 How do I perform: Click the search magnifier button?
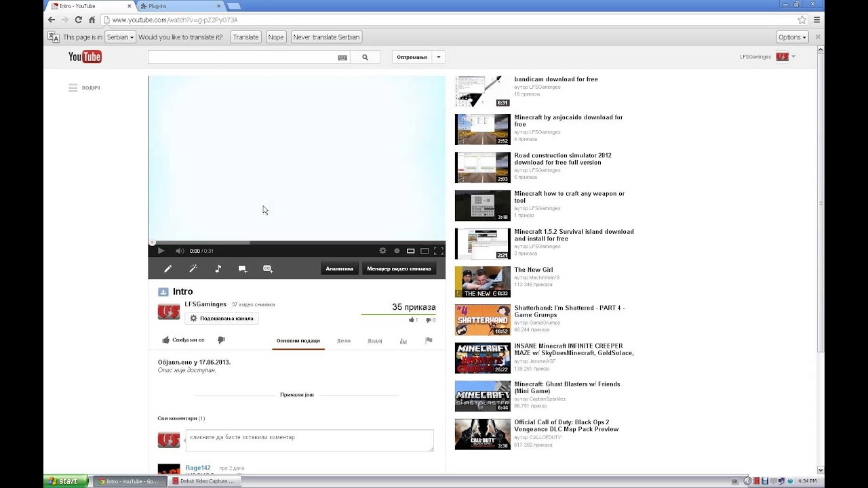(365, 58)
